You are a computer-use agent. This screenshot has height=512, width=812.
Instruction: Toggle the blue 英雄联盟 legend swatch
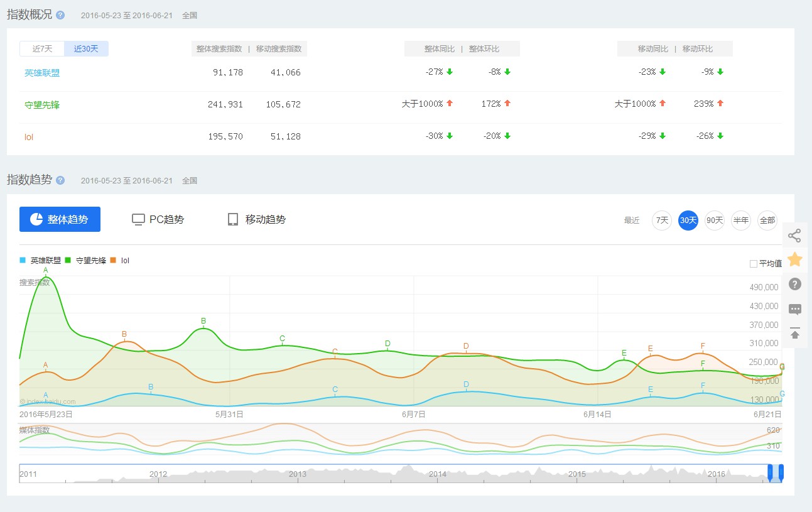tap(23, 260)
